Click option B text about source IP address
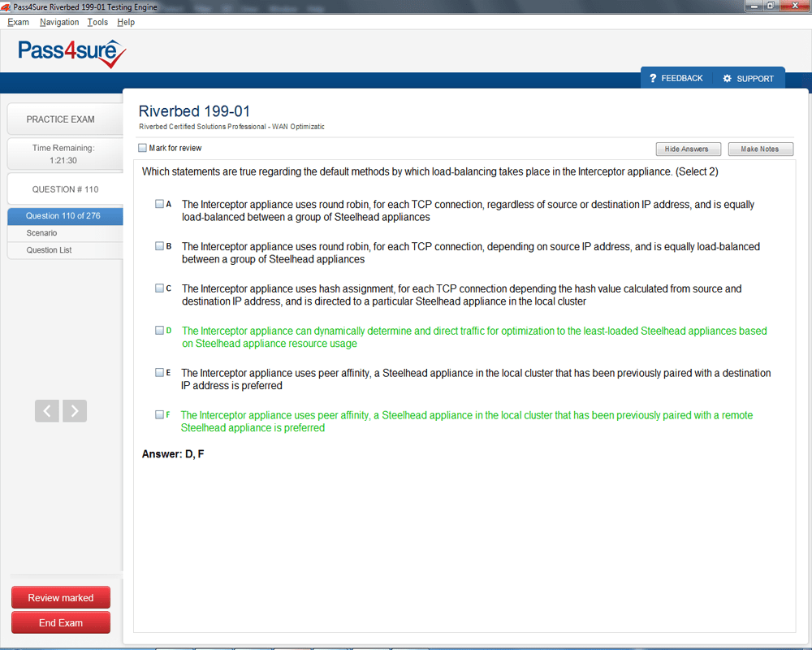This screenshot has height=650, width=812. [x=471, y=253]
